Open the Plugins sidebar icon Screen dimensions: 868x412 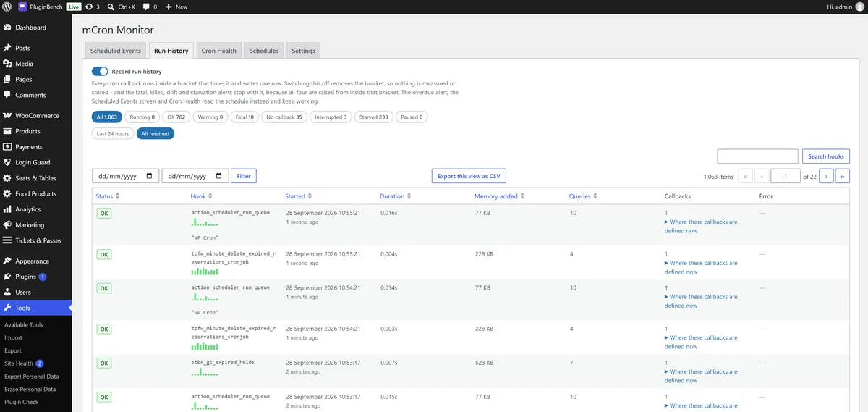click(7, 277)
